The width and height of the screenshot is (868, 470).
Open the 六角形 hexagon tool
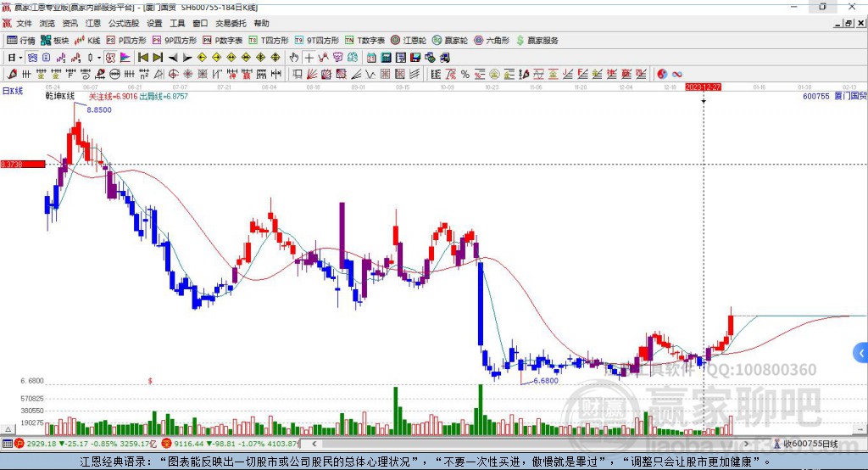click(492, 41)
